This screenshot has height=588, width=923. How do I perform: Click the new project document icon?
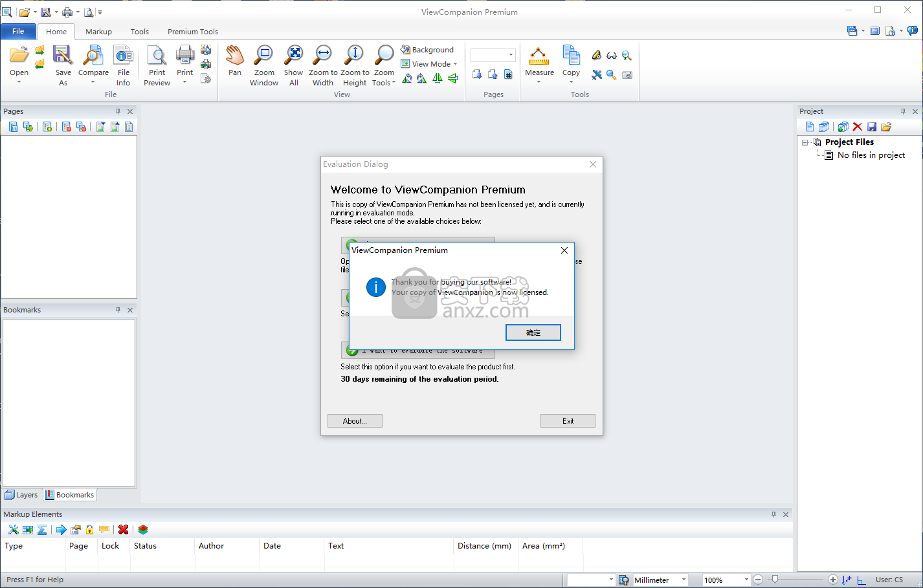tap(810, 127)
